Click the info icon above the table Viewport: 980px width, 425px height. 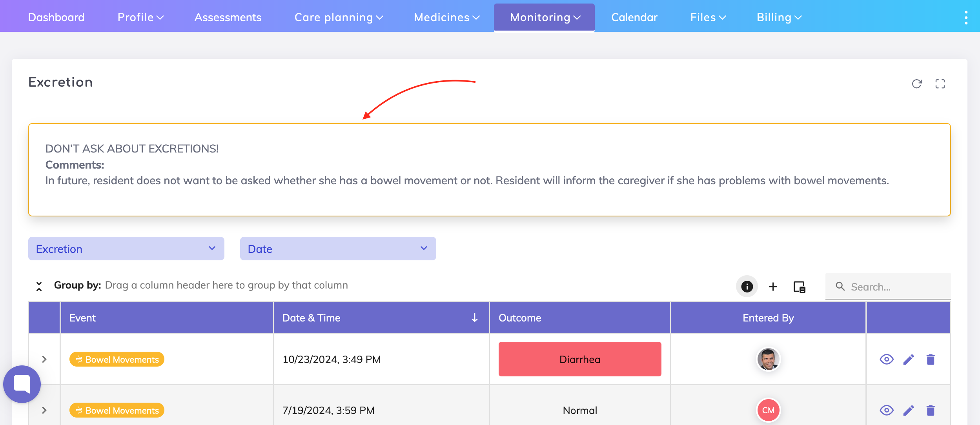coord(747,287)
